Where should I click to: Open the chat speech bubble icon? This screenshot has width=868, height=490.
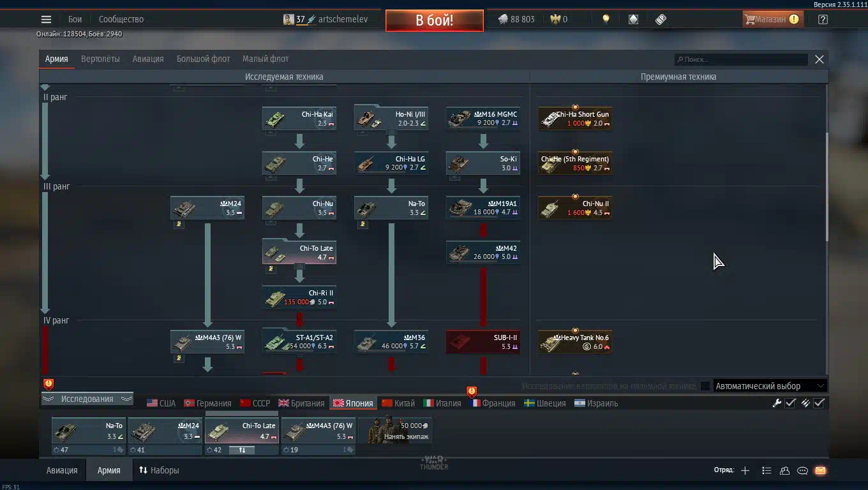[802, 470]
